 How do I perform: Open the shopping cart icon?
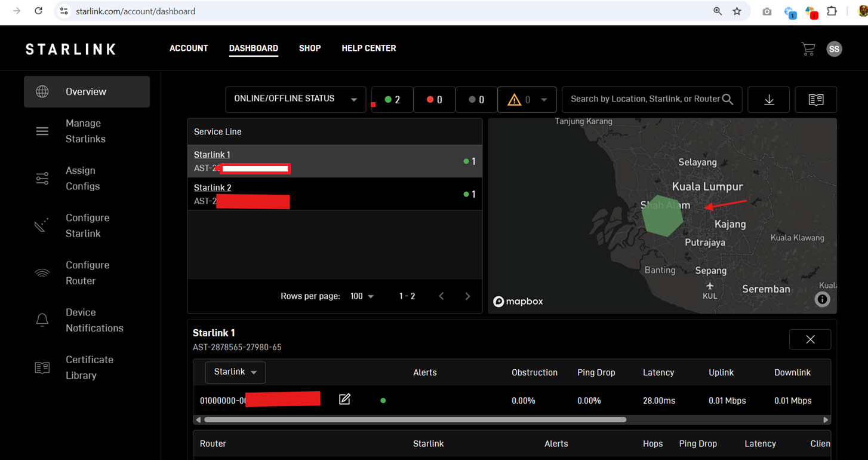[x=808, y=49]
